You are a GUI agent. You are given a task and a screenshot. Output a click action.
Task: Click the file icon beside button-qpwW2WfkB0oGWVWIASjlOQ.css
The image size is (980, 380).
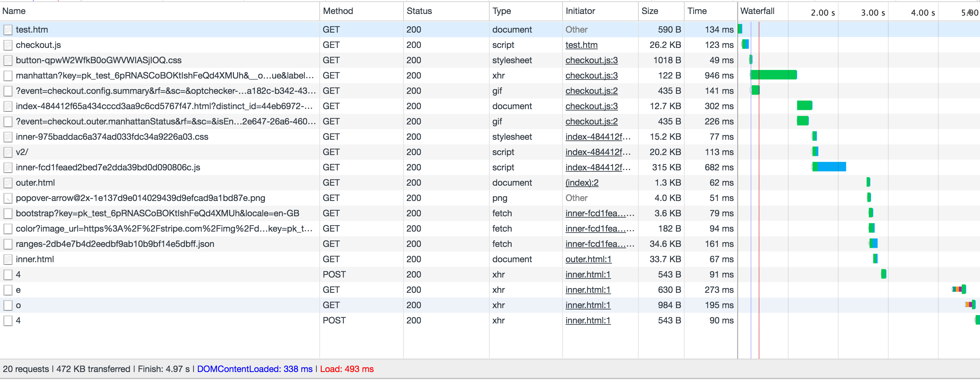coord(8,60)
